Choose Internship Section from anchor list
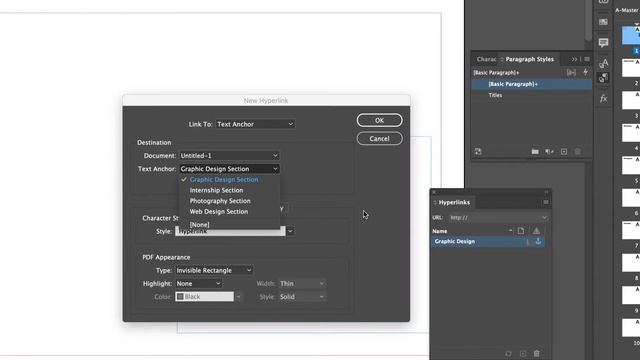This screenshot has height=360, width=640. (x=216, y=190)
